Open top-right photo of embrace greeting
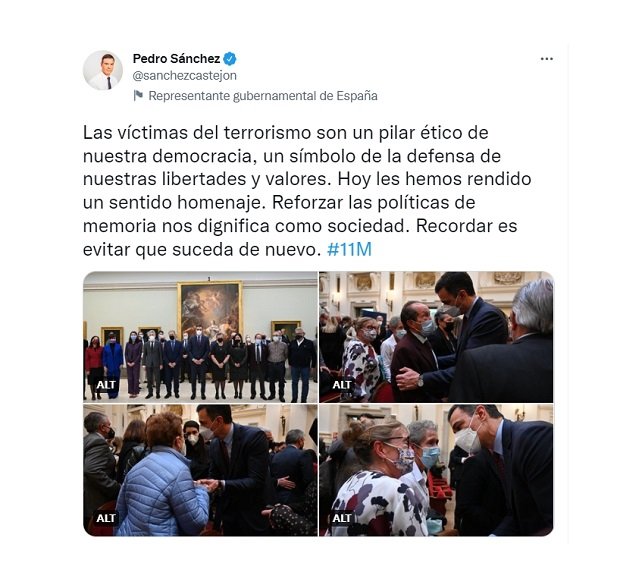Screen dimensions: 638x585 pos(436,337)
